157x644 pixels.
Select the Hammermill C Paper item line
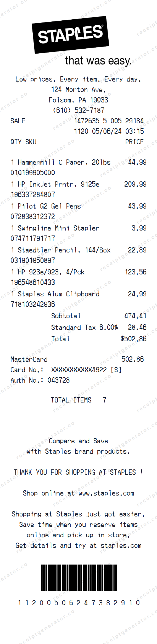(60, 162)
